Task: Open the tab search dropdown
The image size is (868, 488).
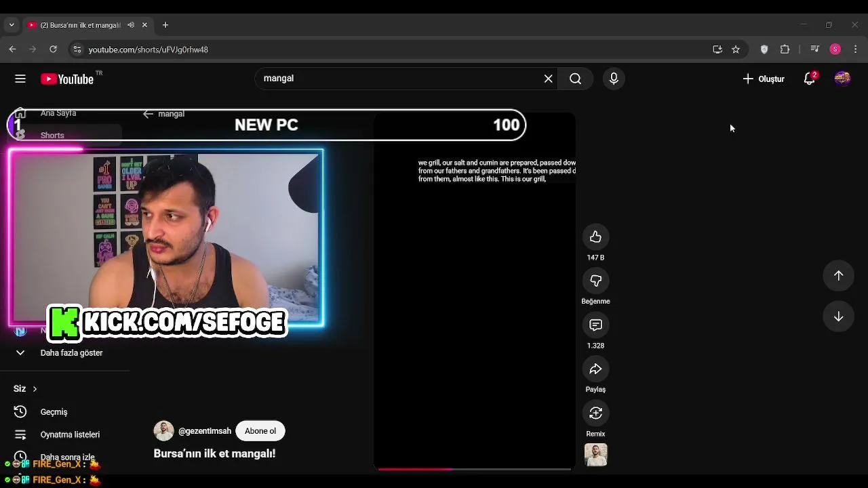Action: point(12,25)
